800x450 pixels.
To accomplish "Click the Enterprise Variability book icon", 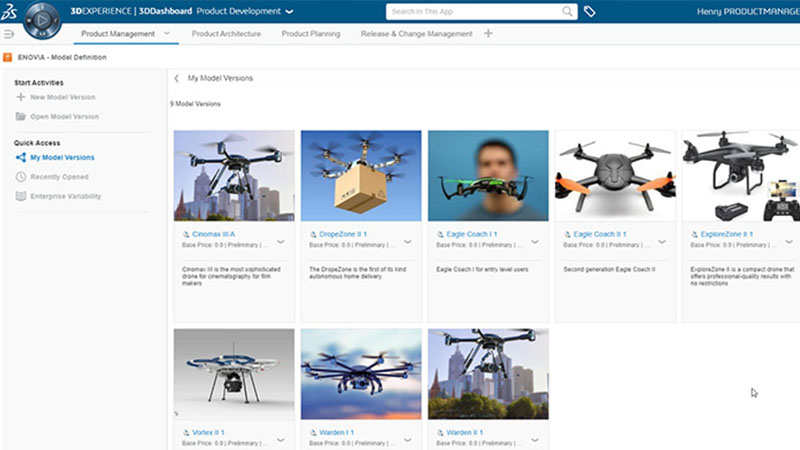I will pyautogui.click(x=20, y=196).
